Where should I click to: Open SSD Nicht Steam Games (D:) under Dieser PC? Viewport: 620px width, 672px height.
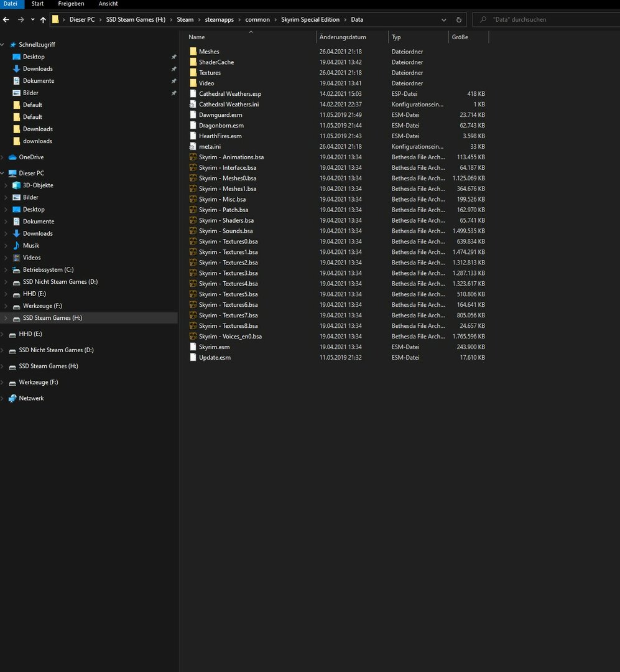tap(60, 282)
